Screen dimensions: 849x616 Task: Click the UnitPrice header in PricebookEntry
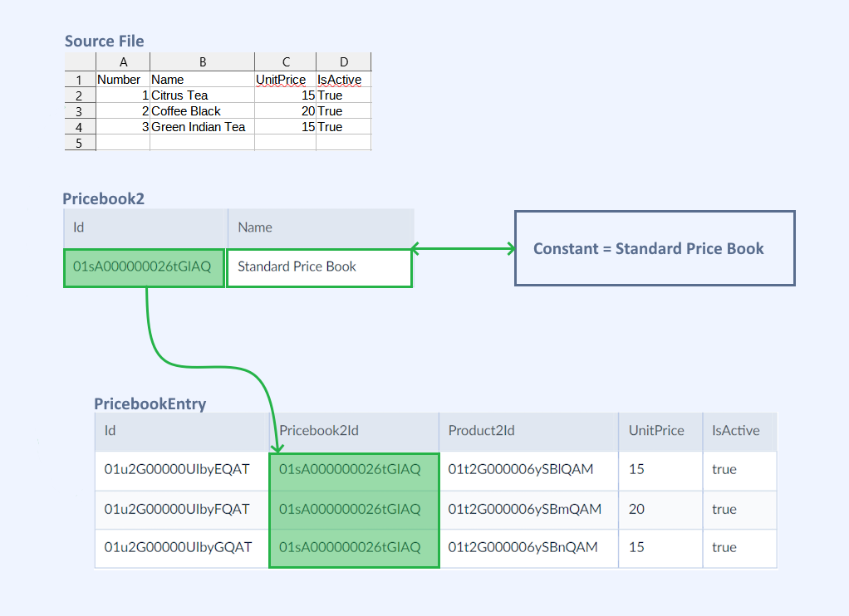[x=660, y=432]
